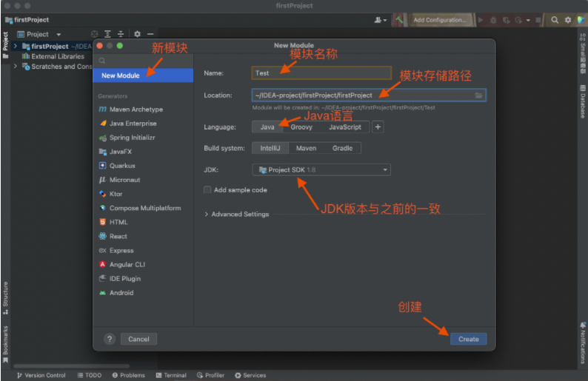Viewport: 588px width, 381px height.
Task: Click the select opened file target icon
Action: pos(95,34)
